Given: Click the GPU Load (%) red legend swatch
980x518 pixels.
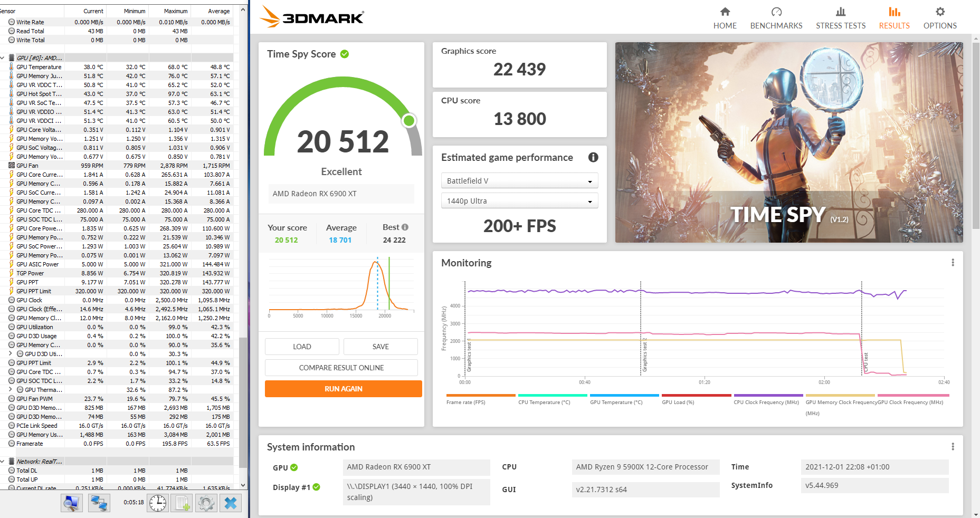Looking at the screenshot, I should [697, 395].
